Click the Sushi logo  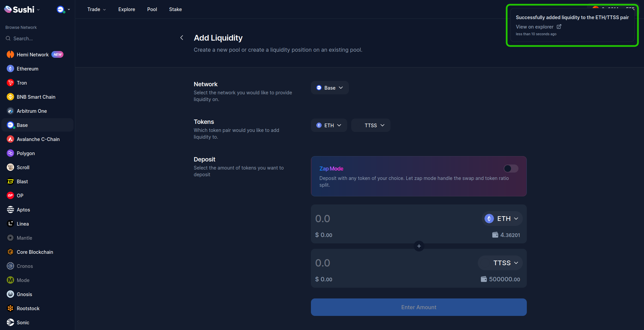click(x=19, y=9)
